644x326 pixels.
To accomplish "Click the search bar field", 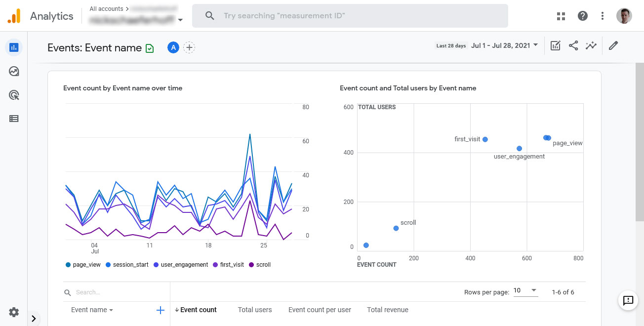I will click(350, 16).
